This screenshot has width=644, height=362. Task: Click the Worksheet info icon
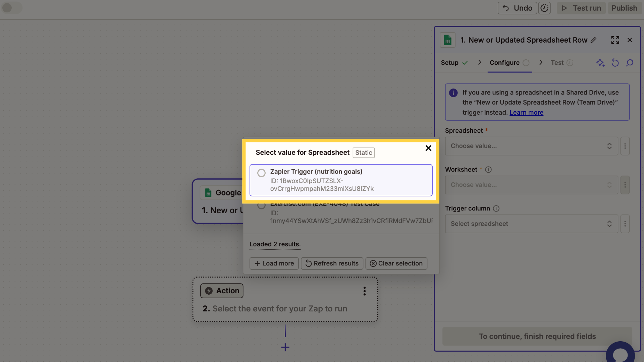(x=488, y=170)
